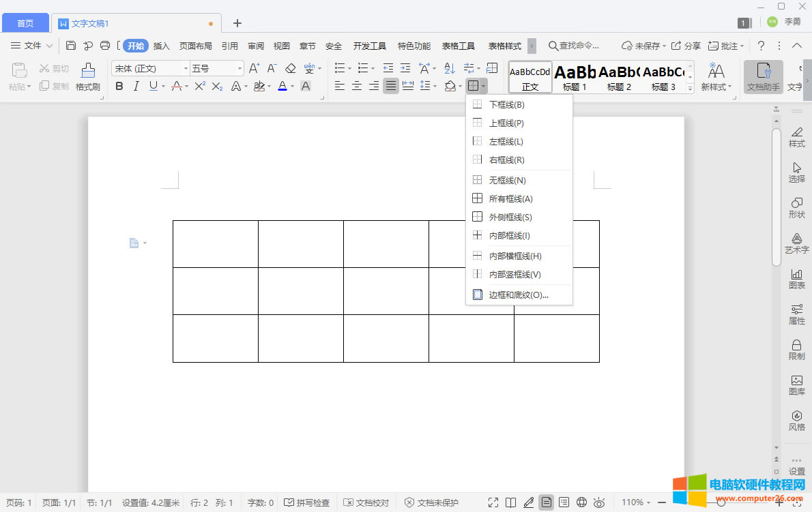Image resolution: width=812 pixels, height=512 pixels.
Task: Click the 分享 share button
Action: (686, 46)
